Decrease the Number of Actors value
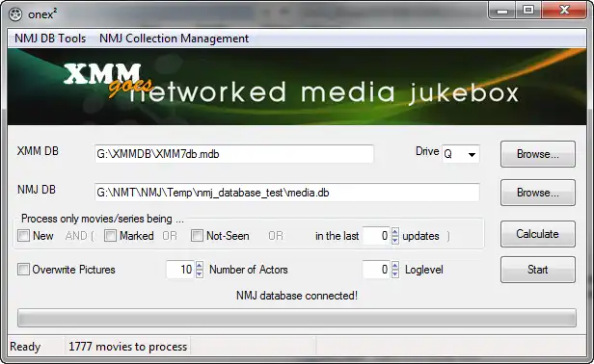 pos(200,273)
